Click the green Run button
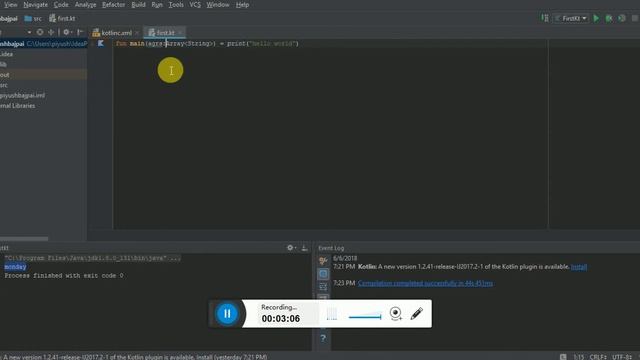 pyautogui.click(x=596, y=18)
